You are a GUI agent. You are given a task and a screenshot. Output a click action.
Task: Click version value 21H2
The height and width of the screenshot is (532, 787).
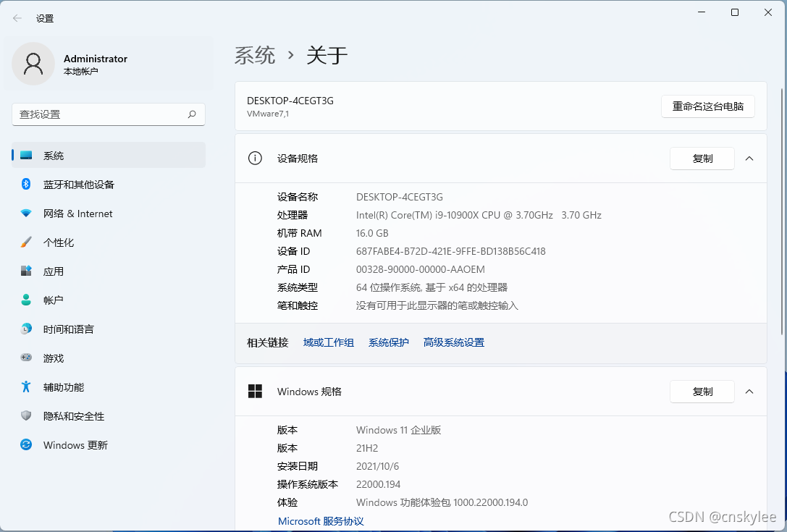click(x=367, y=448)
